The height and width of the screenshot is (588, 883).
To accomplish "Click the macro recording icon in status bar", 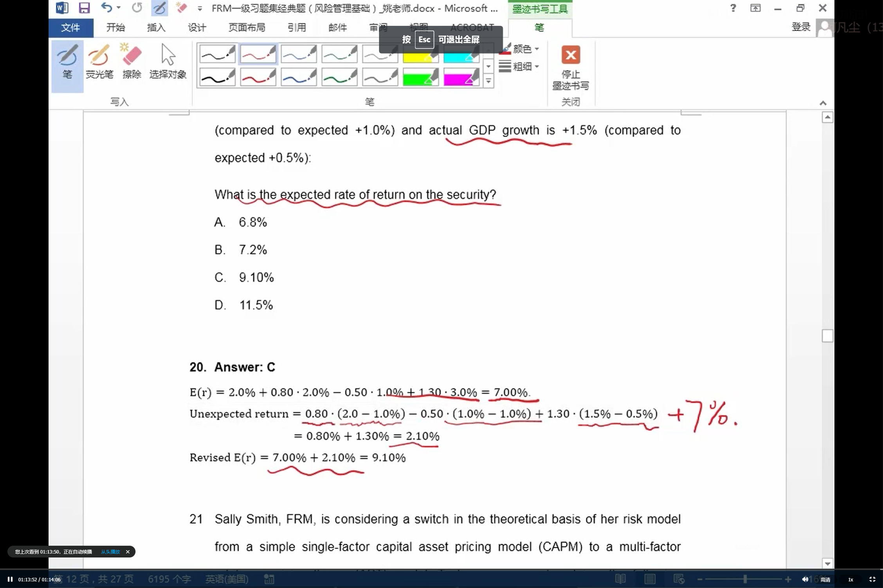I will point(269,579).
